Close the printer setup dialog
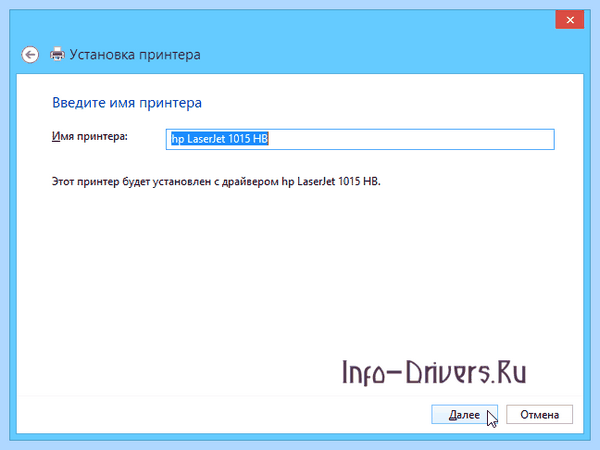600x450 pixels. [x=570, y=20]
